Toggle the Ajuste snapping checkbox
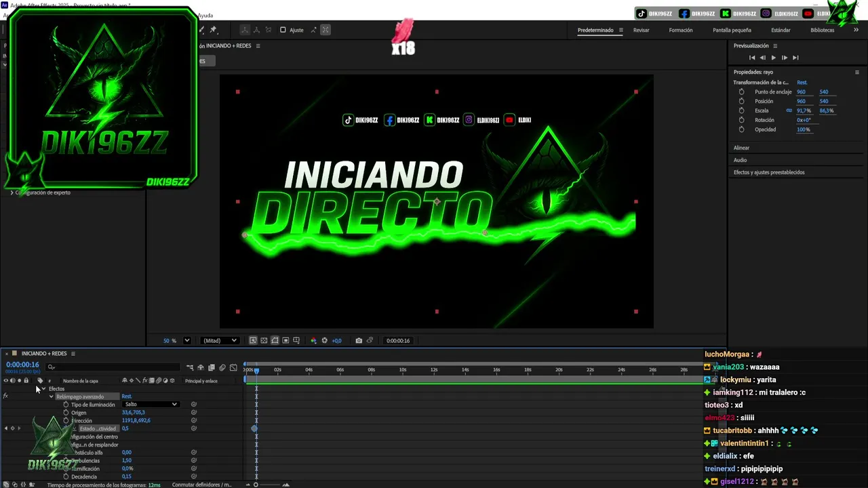The width and height of the screenshot is (868, 488). pyautogui.click(x=283, y=30)
